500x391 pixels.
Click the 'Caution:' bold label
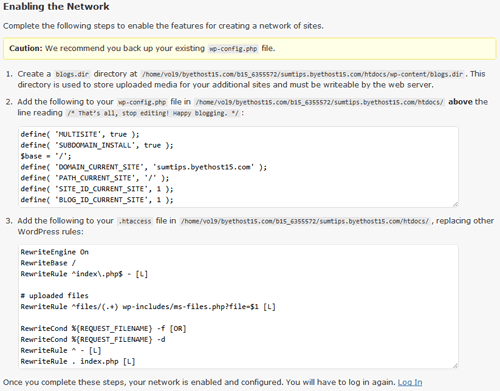click(x=26, y=48)
